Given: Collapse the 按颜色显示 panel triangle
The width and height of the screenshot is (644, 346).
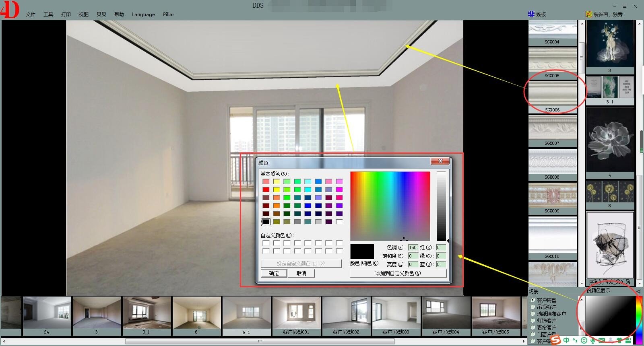Looking at the screenshot, I should pyautogui.click(x=638, y=291).
